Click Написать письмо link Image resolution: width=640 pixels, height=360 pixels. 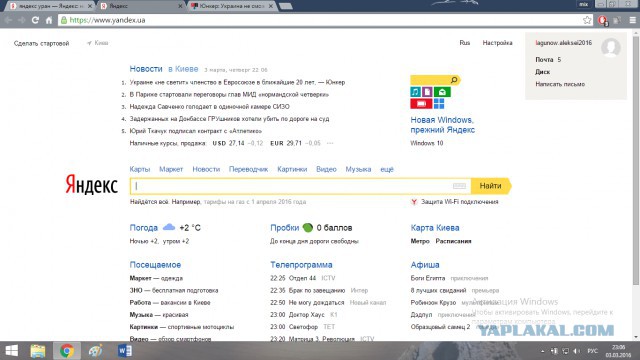[x=560, y=84]
